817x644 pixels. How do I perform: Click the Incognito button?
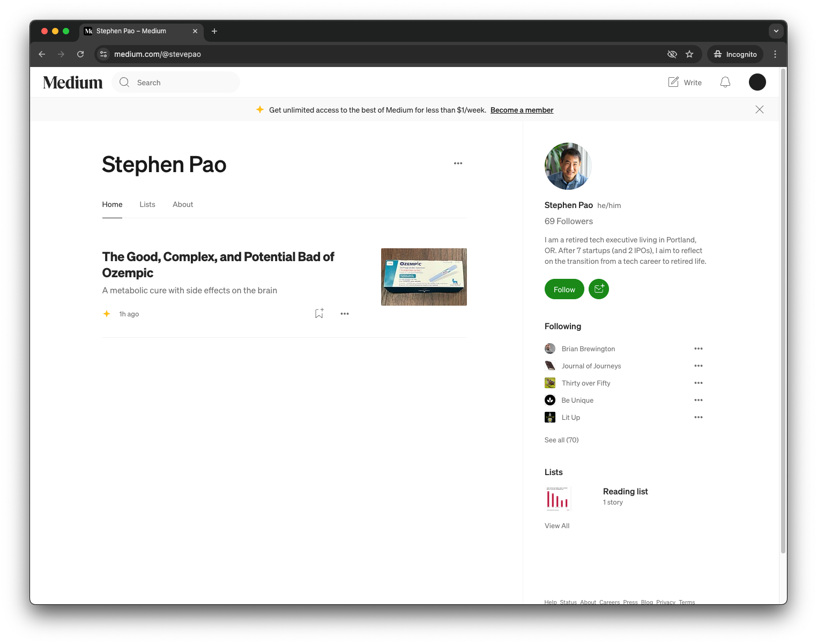(735, 54)
